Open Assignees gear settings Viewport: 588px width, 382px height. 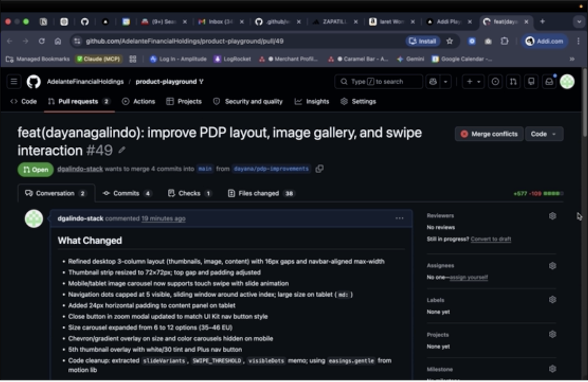coord(553,266)
